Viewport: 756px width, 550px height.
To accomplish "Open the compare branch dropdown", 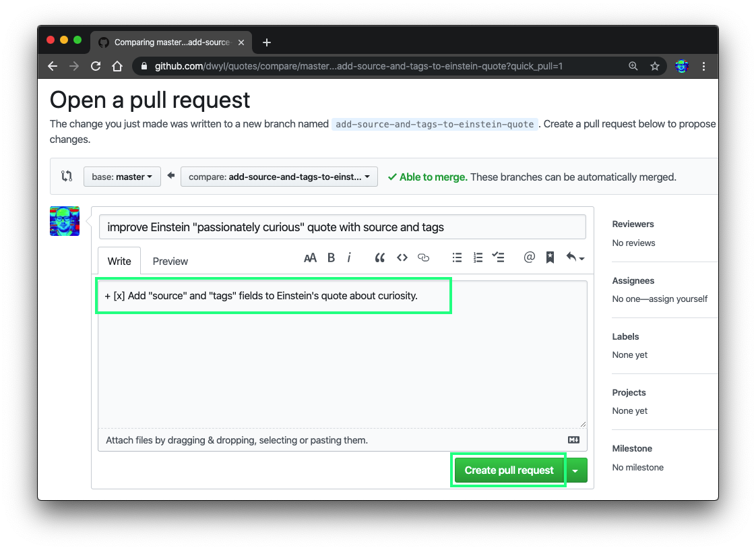I will (279, 177).
